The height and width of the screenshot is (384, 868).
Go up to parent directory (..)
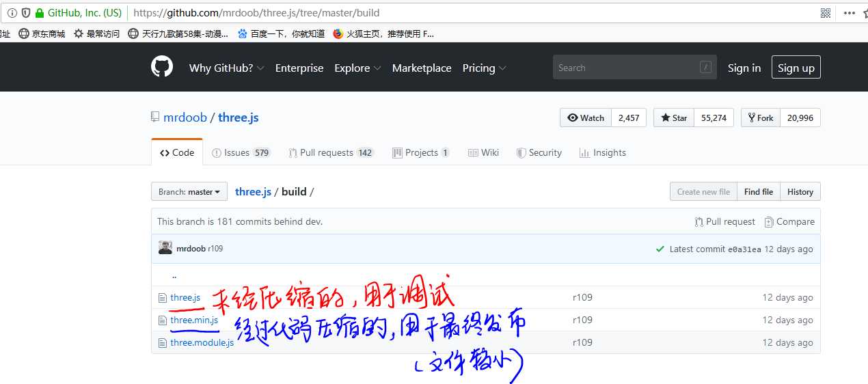[x=174, y=276]
